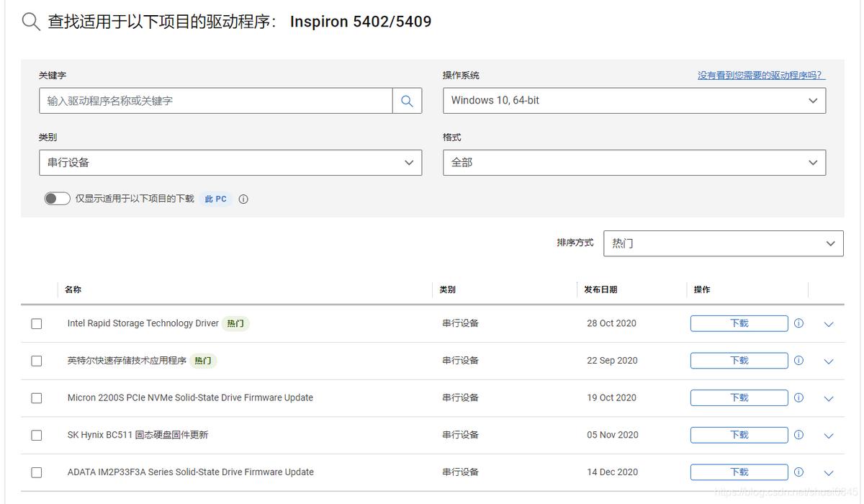This screenshot has height=504, width=864.
Task: Click info icon next to Micron 2200S download
Action: click(x=798, y=397)
